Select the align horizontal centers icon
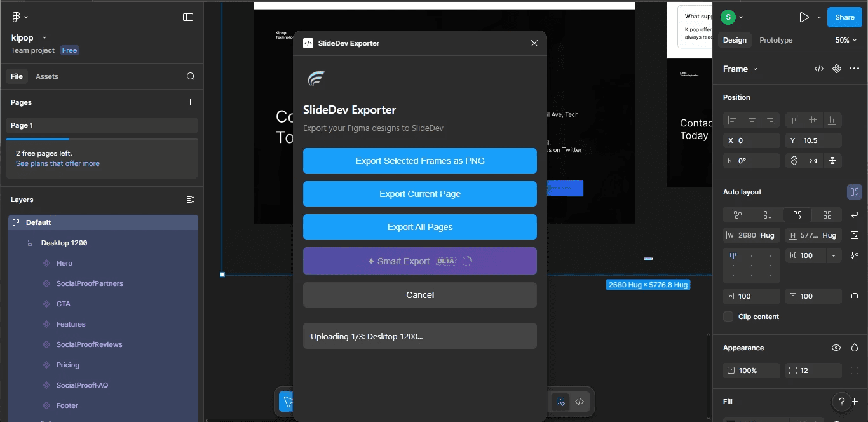 [751, 119]
